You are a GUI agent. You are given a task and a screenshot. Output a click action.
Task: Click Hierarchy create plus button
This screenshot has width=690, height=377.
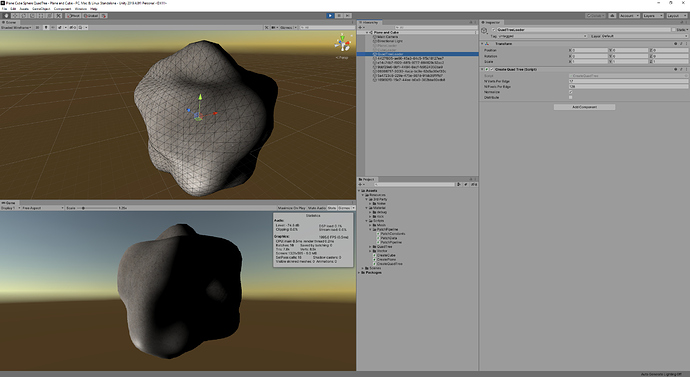(360, 27)
